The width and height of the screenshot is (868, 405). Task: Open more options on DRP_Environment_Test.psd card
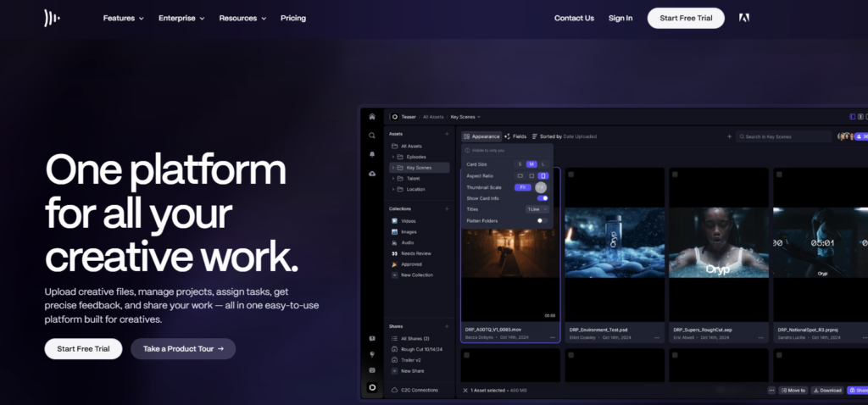click(x=657, y=337)
